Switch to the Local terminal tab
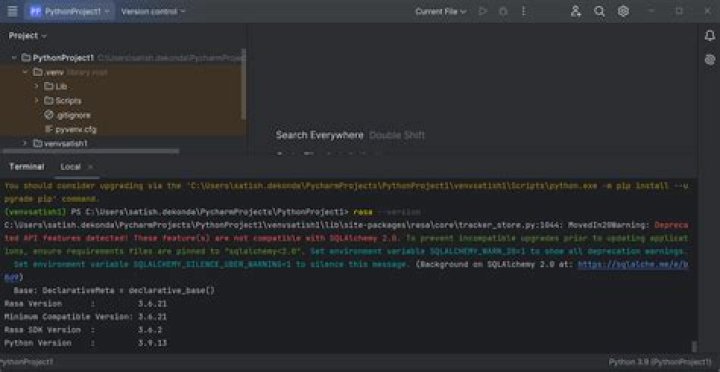This screenshot has height=372, width=720. click(x=70, y=167)
